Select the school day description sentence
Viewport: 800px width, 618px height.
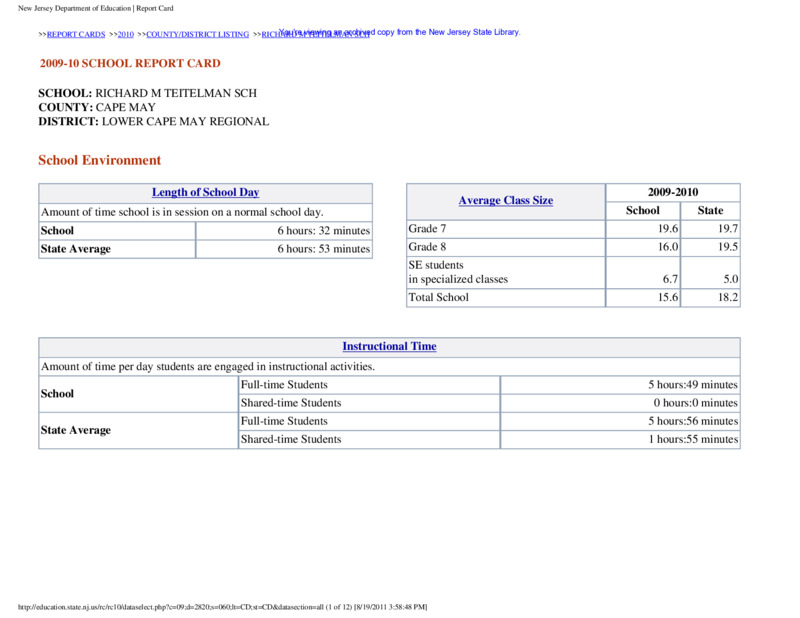[182, 212]
